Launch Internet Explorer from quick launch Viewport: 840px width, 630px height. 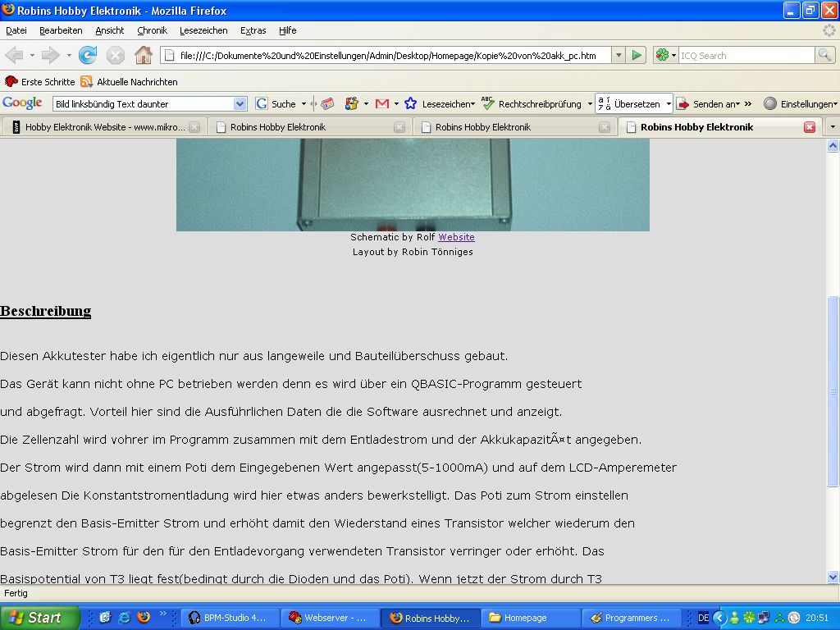pyautogui.click(x=125, y=618)
